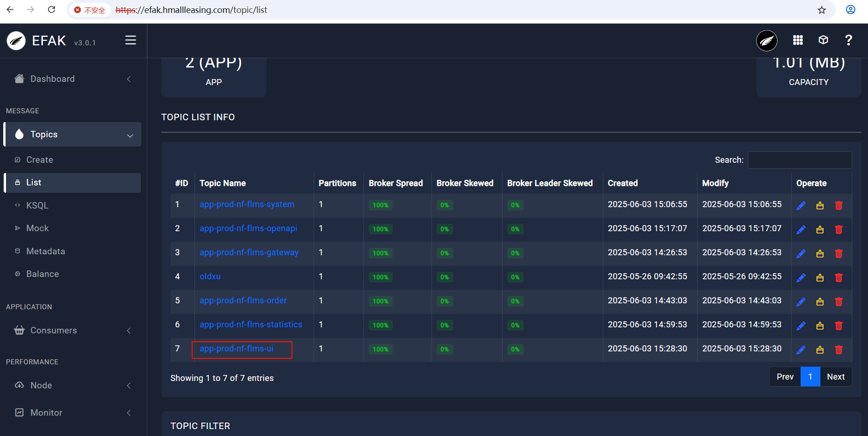Click the Next pagination button
Screen dimensions: 868x436
point(835,377)
